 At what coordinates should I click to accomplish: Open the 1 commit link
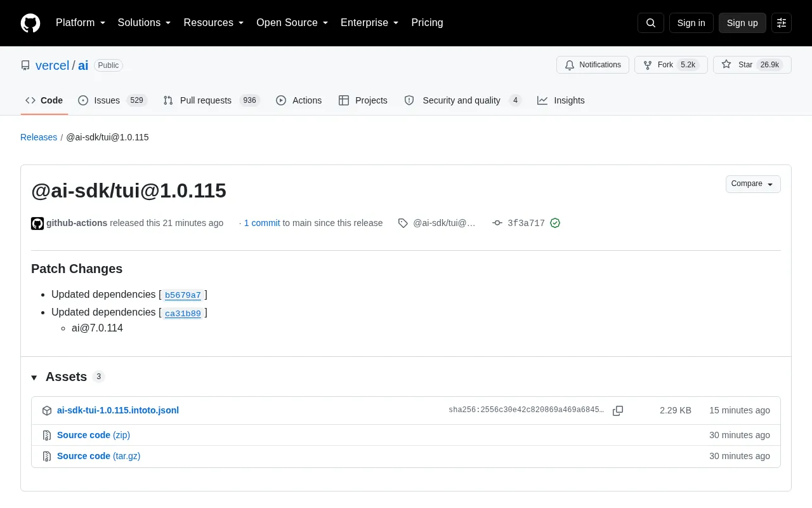click(262, 223)
